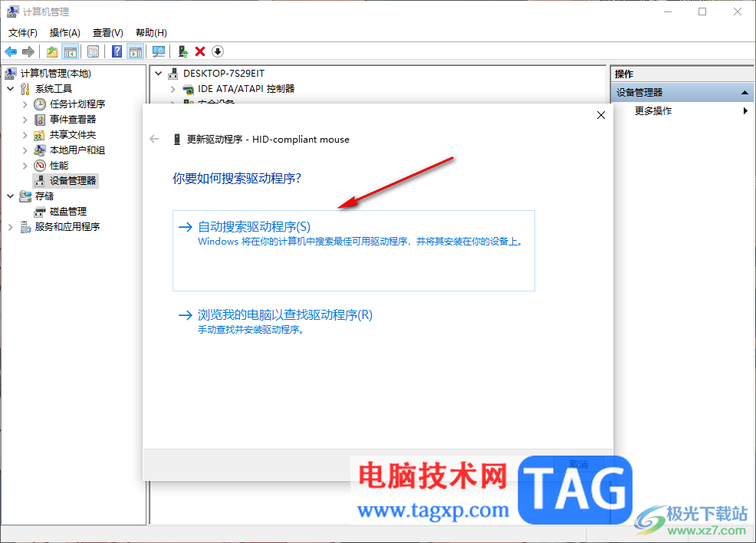This screenshot has height=543, width=756.
Task: Click the dialog's back arrow button
Action: [x=154, y=140]
